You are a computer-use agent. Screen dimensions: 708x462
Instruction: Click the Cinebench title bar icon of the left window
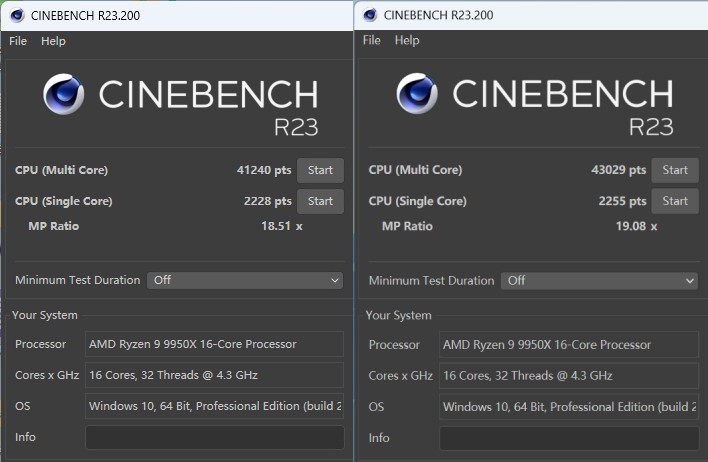click(16, 15)
